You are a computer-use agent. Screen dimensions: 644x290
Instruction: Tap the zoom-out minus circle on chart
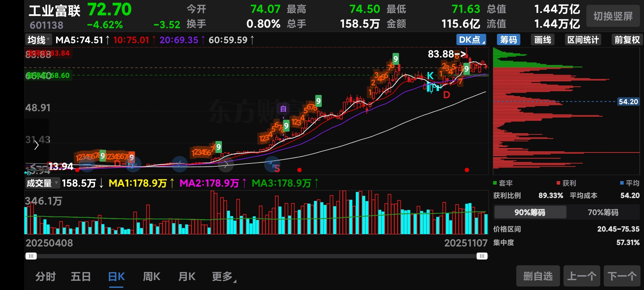(87, 164)
